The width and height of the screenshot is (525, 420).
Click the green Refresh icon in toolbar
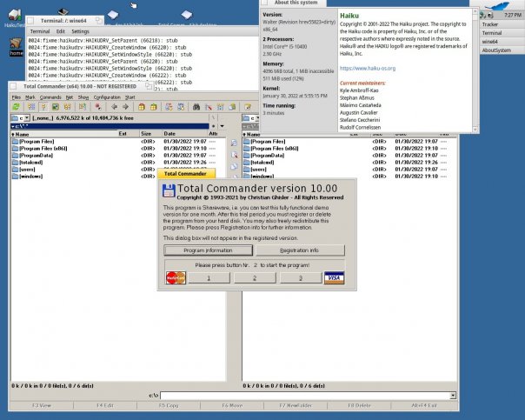pyautogui.click(x=16, y=107)
